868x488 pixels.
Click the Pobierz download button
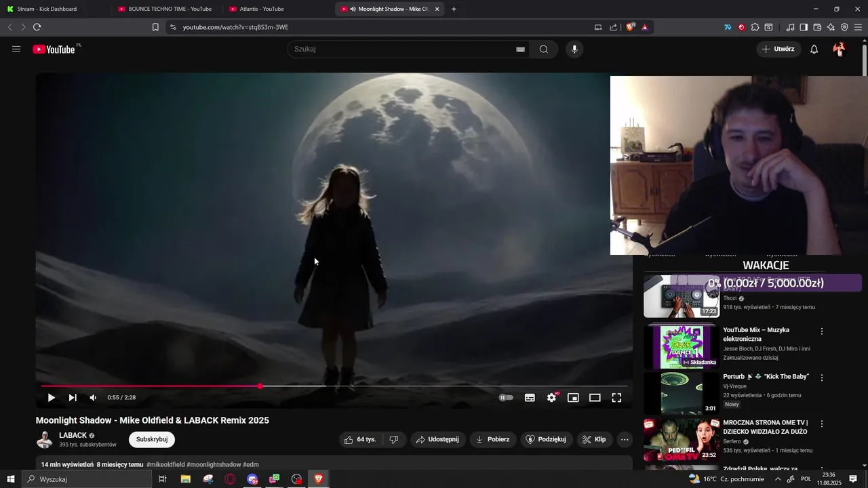(492, 439)
